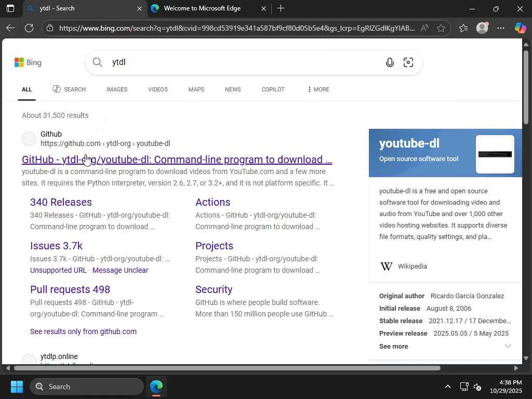
Task: Open the Message Unclear link
Action: (120, 270)
